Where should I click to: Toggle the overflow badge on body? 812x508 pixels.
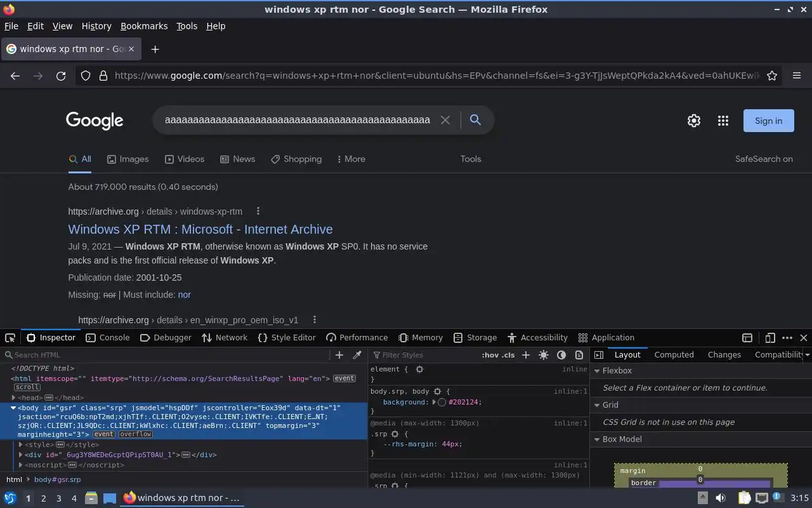coord(136,434)
